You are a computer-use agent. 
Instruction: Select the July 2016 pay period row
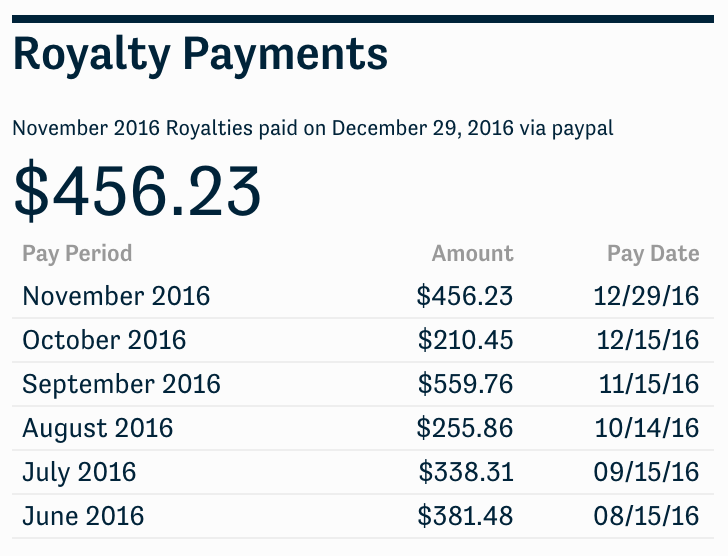click(x=363, y=472)
